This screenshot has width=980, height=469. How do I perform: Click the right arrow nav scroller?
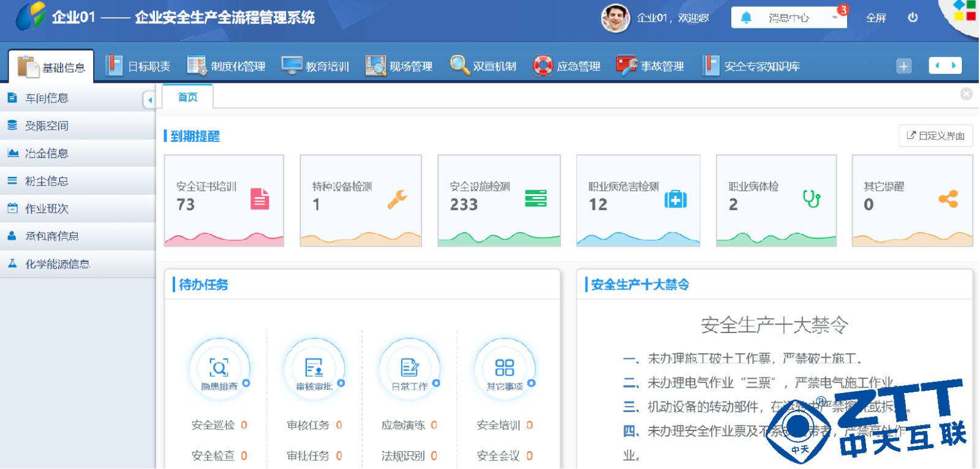click(954, 65)
